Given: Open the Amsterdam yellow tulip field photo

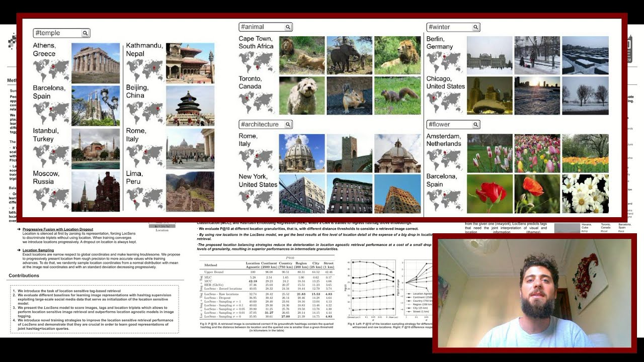Looking at the screenshot, I should pos(585,153).
